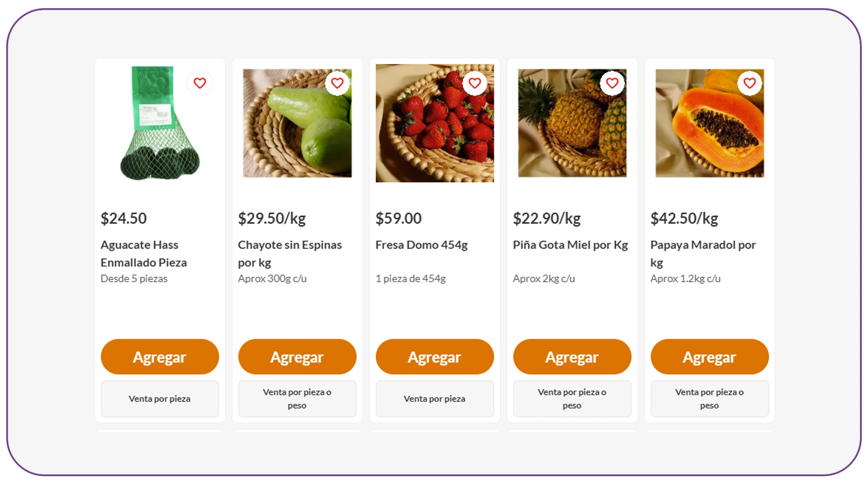Click the heart icon on Fresa Domo

(474, 83)
